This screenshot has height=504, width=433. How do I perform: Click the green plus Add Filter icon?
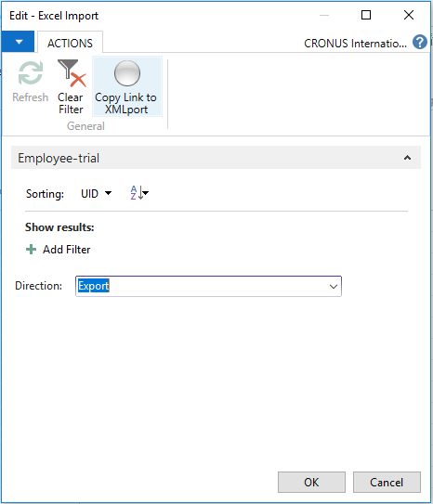[x=32, y=249]
